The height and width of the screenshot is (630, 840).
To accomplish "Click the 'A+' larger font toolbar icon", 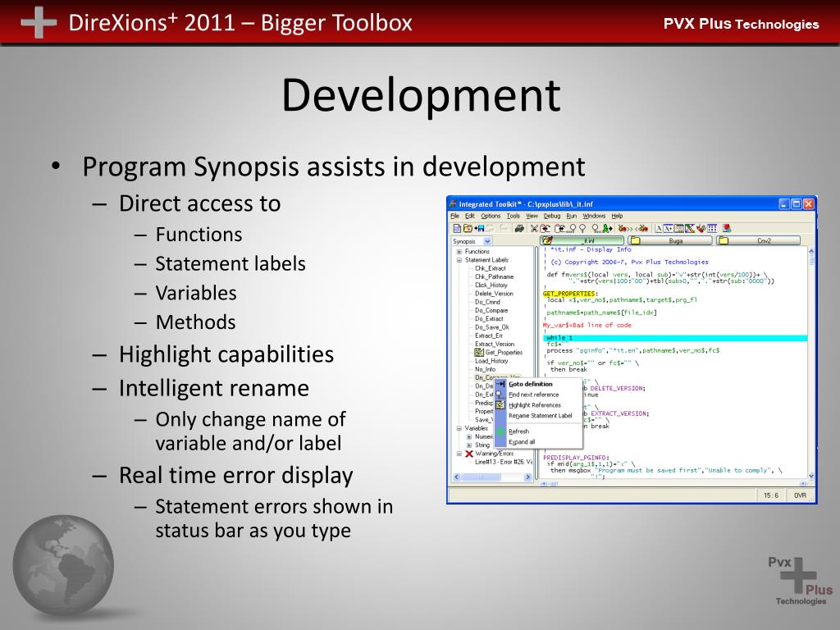I will pos(668,229).
